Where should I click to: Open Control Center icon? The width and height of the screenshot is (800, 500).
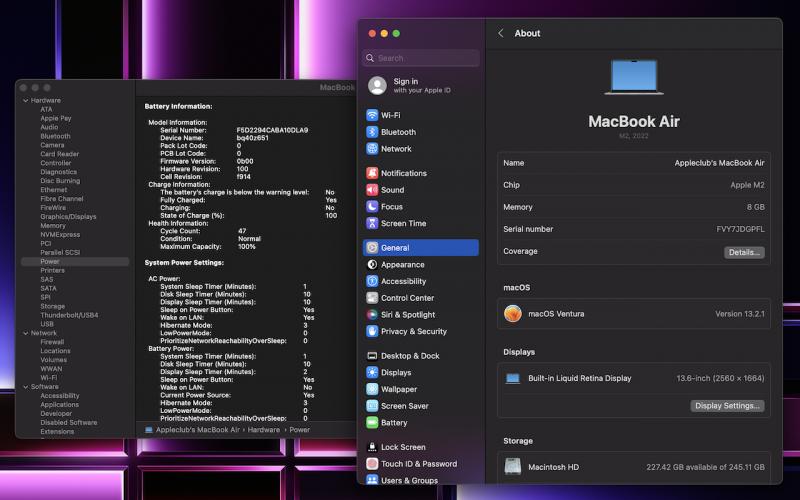click(x=372, y=298)
